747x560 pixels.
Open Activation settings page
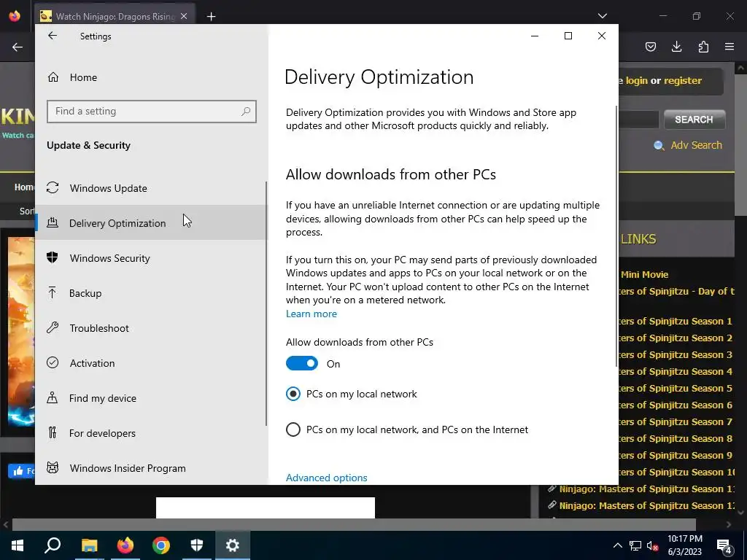(151, 363)
